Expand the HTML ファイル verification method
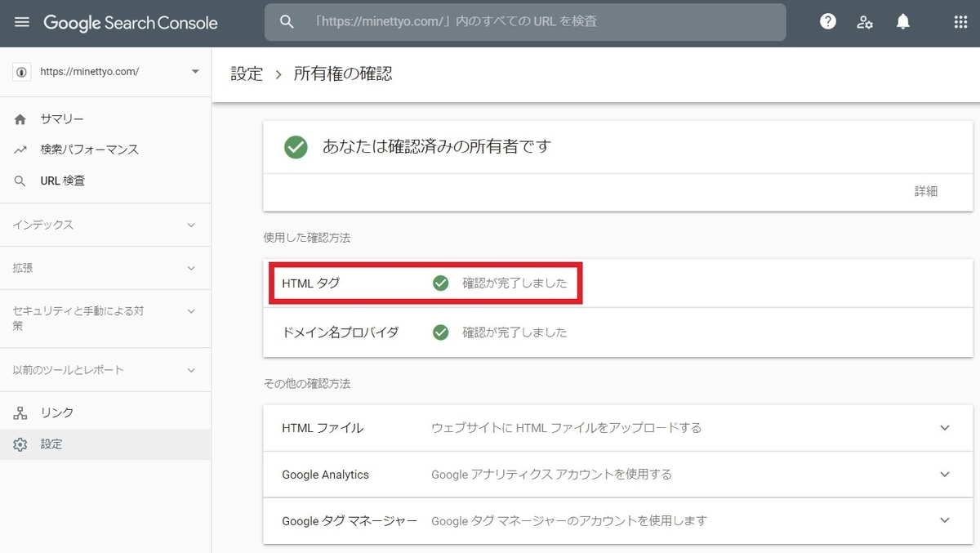The image size is (980, 553). click(x=945, y=428)
